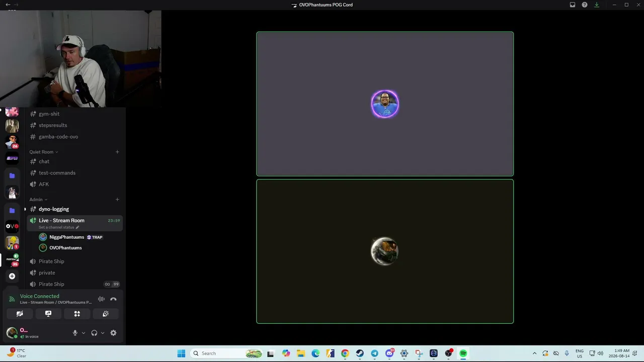The width and height of the screenshot is (644, 362).
Task: Click Set a channel status link
Action: pos(56,227)
